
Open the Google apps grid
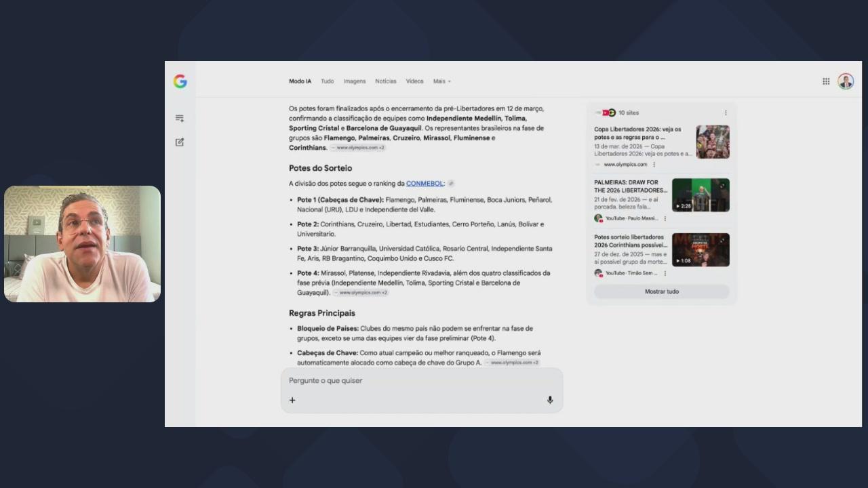pos(826,81)
